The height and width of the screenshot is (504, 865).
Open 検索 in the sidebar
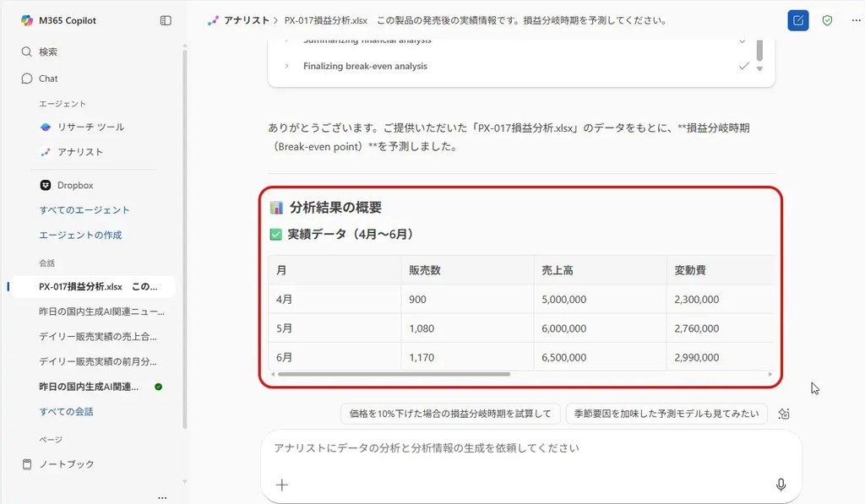pos(47,51)
